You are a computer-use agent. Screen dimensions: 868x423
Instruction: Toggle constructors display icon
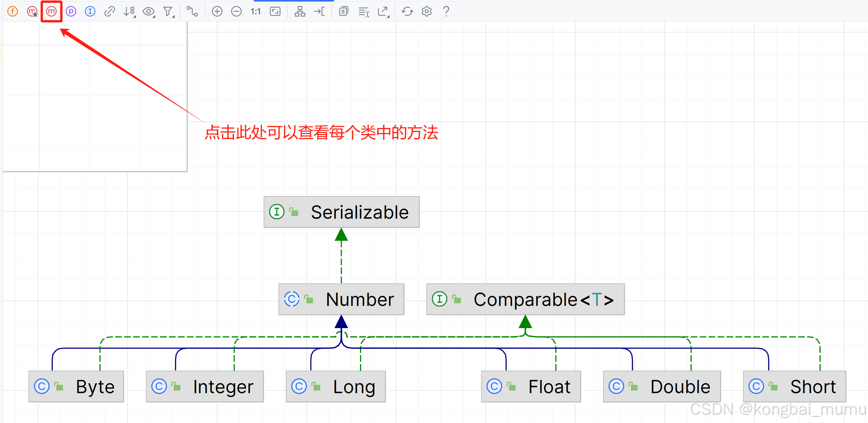pyautogui.click(x=32, y=11)
